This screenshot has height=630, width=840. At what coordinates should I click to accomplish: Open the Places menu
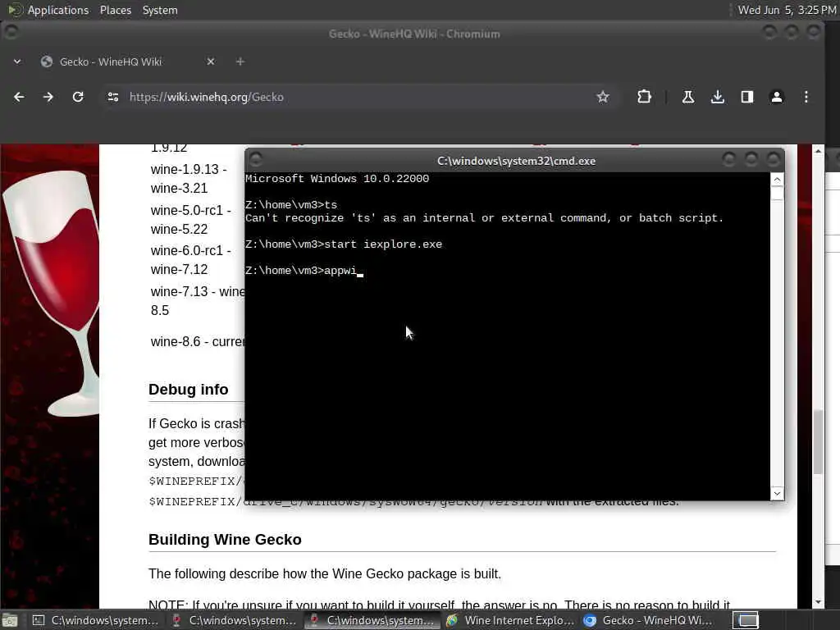click(x=115, y=10)
